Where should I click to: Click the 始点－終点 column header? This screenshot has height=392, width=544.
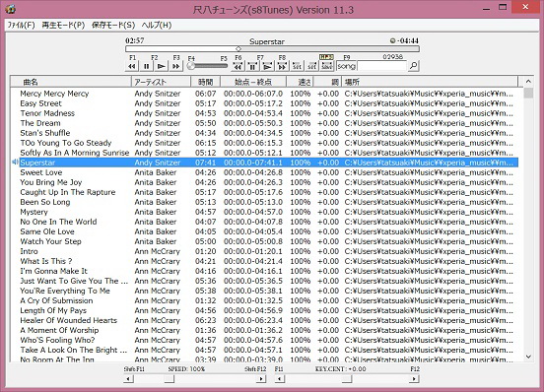(x=253, y=82)
